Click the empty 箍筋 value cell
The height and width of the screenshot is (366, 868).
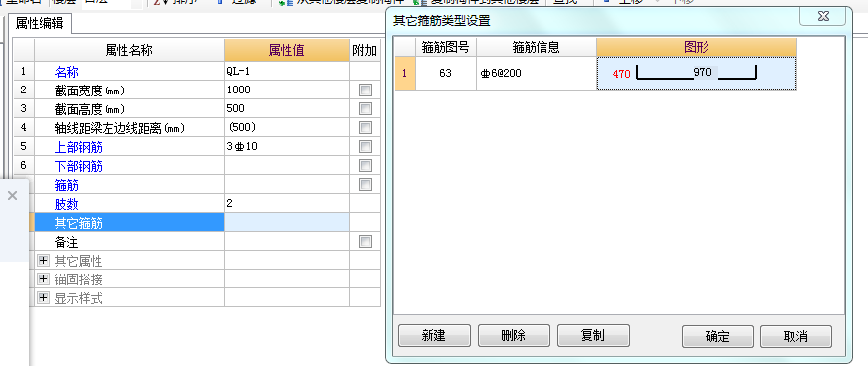point(287,184)
